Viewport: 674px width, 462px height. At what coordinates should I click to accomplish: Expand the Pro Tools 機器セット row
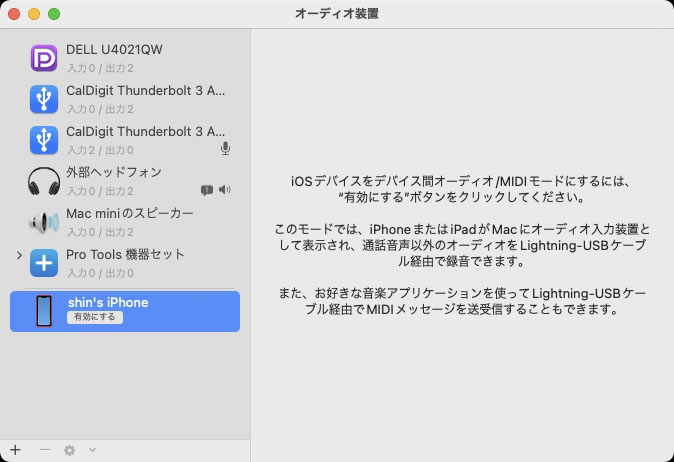(x=19, y=255)
